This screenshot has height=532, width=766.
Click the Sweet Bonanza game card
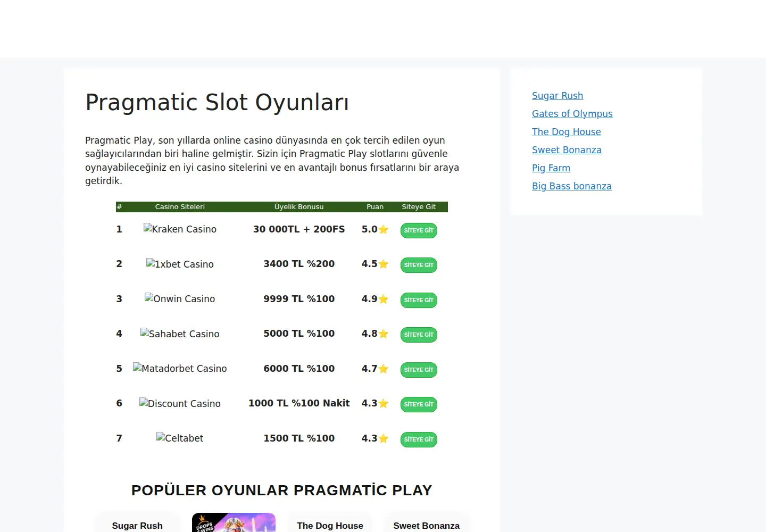(427, 523)
